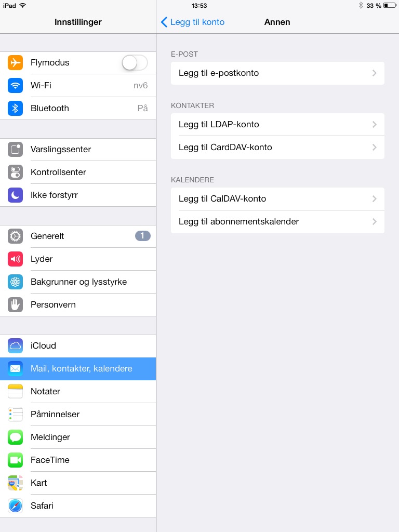The image size is (399, 532).
Task: Expand Legg til e-postkonto chevron
Action: (374, 73)
